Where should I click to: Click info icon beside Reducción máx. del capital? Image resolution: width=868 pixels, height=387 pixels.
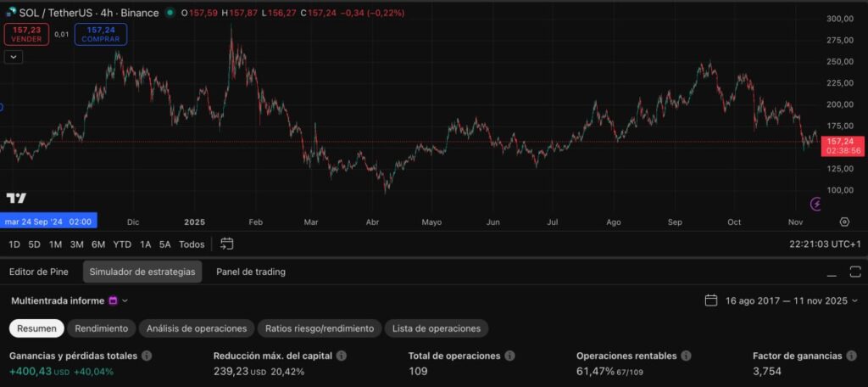pos(341,356)
